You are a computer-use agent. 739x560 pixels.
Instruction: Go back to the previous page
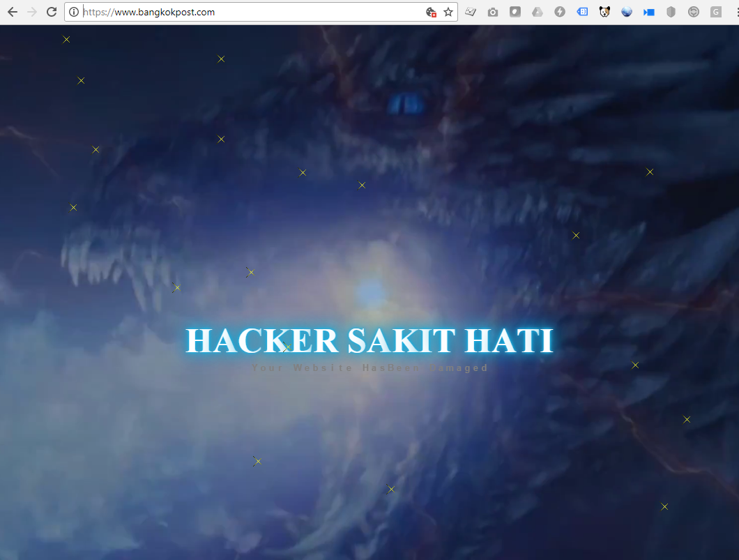pyautogui.click(x=13, y=12)
